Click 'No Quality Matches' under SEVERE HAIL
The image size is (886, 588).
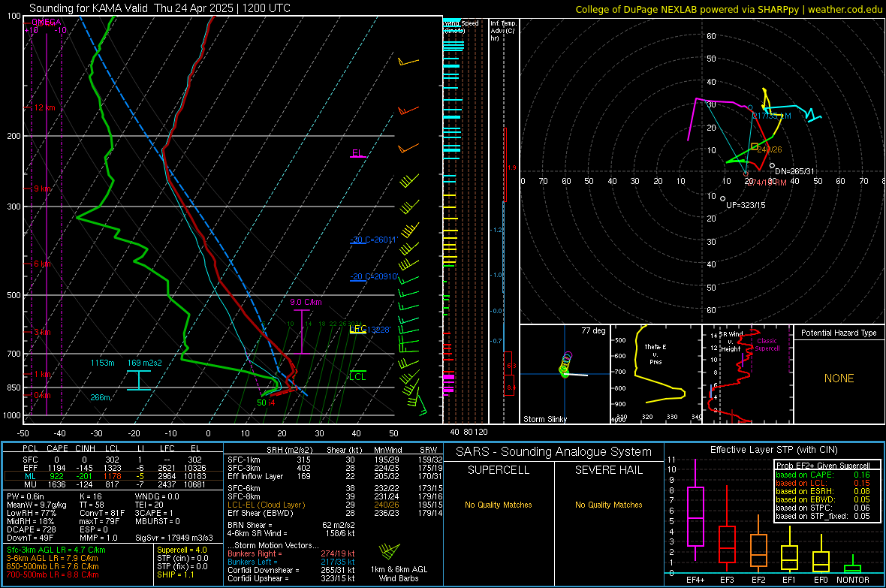608,505
